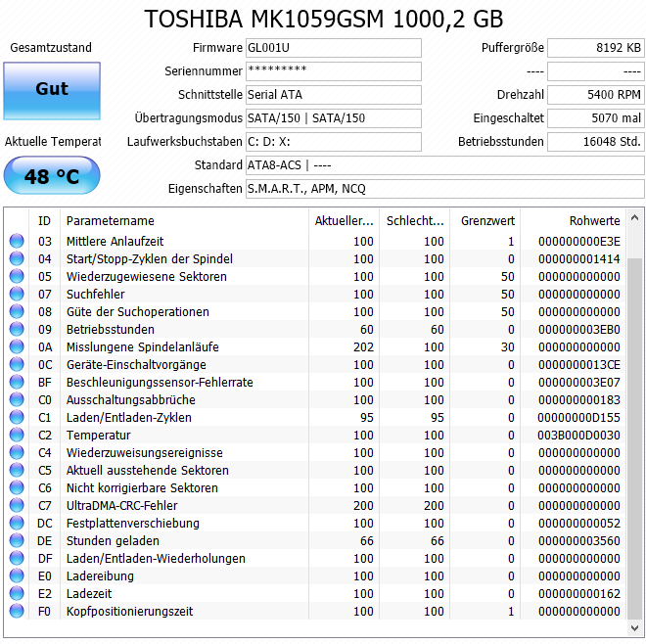Screen dimensions: 646x644
Task: Click the status icon for Stunden geladen
Action: click(17, 540)
